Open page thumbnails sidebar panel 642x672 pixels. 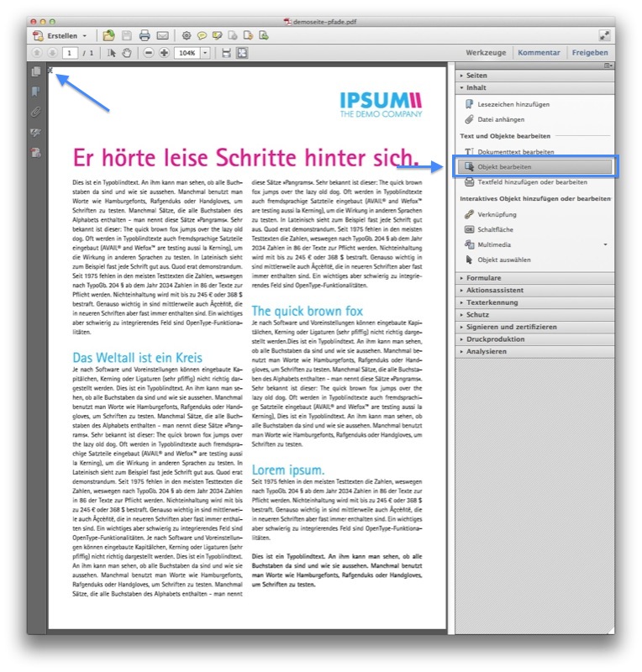36,71
